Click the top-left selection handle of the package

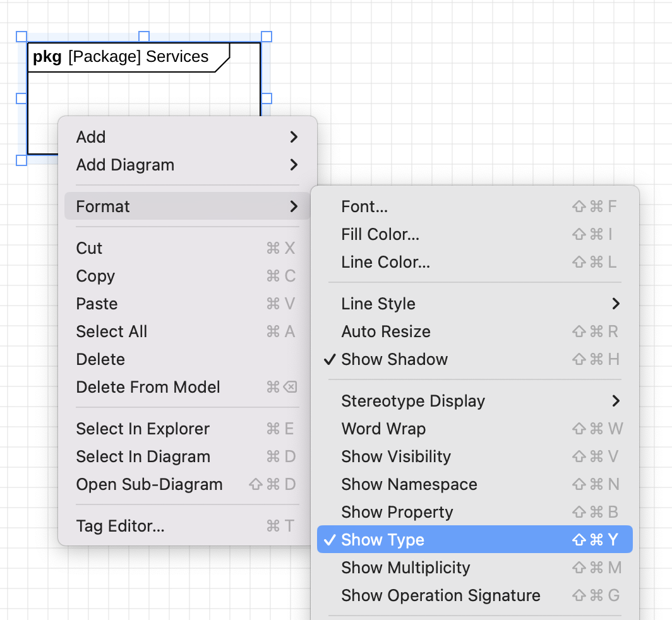[x=21, y=36]
